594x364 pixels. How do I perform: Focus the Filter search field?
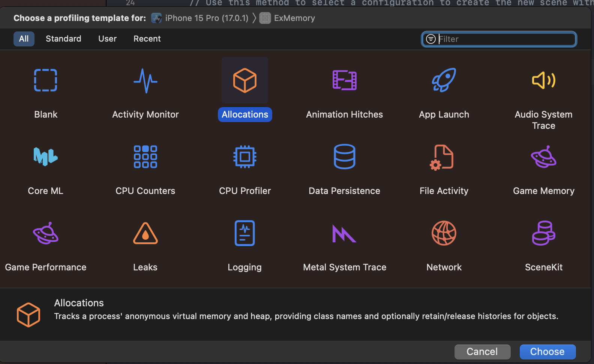point(499,39)
